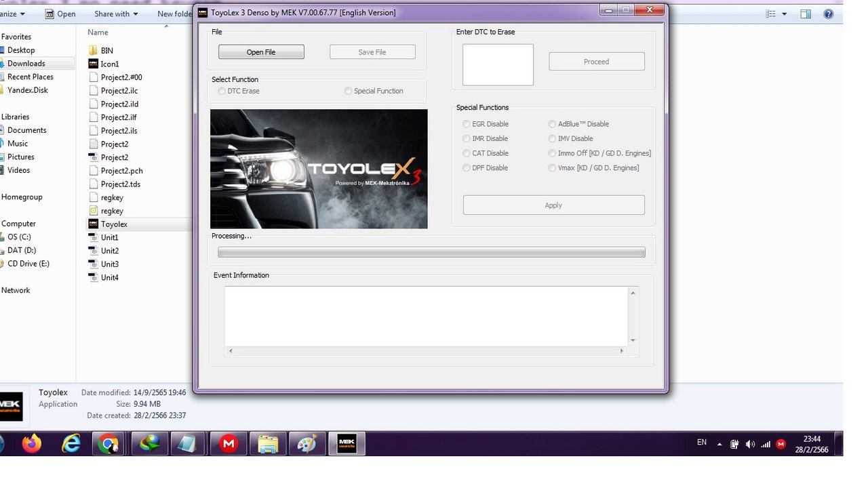
Task: Click New folder in Explorer toolbar
Action: click(174, 14)
